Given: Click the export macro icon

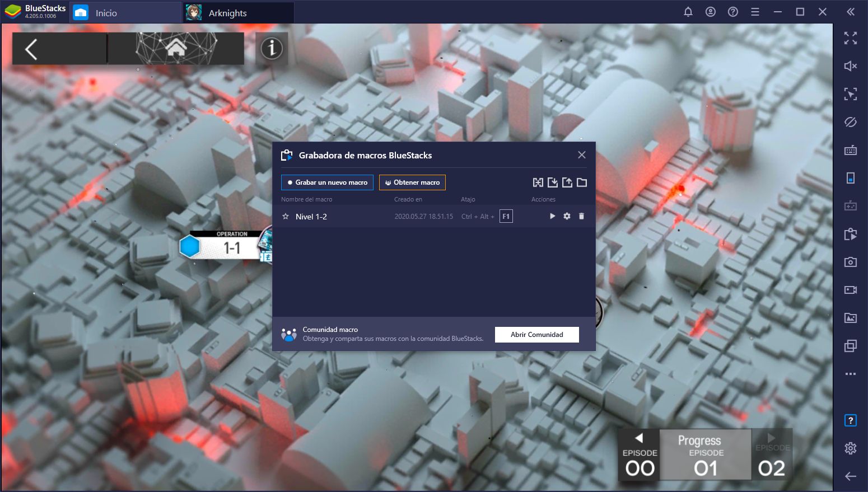Looking at the screenshot, I should [567, 182].
